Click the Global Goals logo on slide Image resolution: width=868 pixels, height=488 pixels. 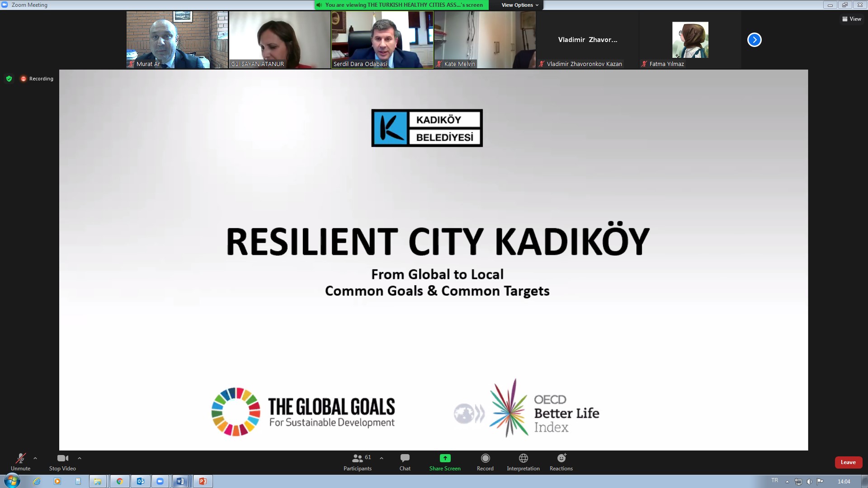click(303, 412)
